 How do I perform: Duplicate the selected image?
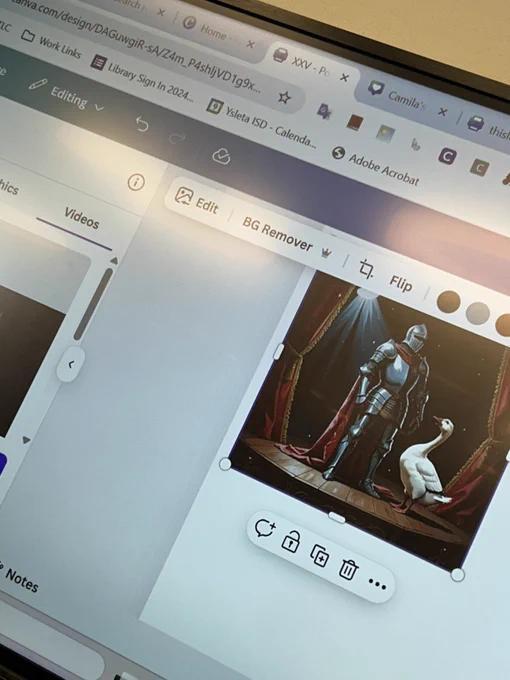pos(320,556)
